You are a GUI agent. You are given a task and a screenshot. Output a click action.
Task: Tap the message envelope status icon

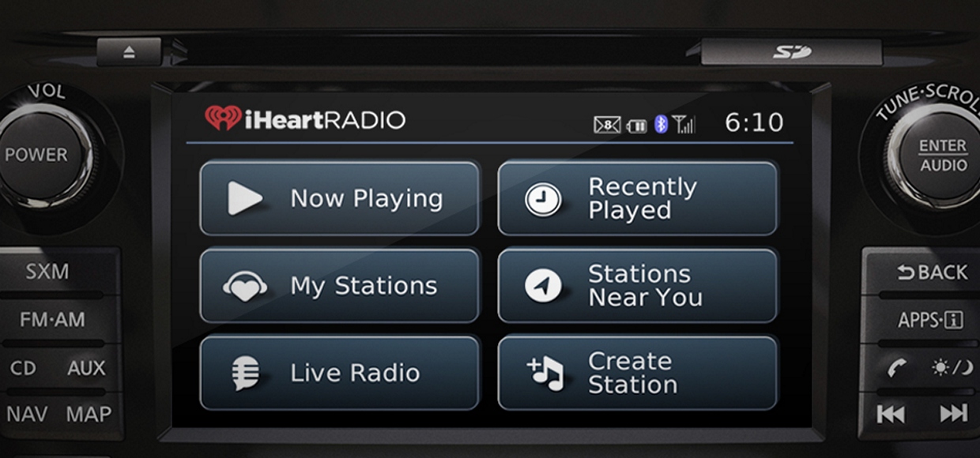tap(607, 125)
